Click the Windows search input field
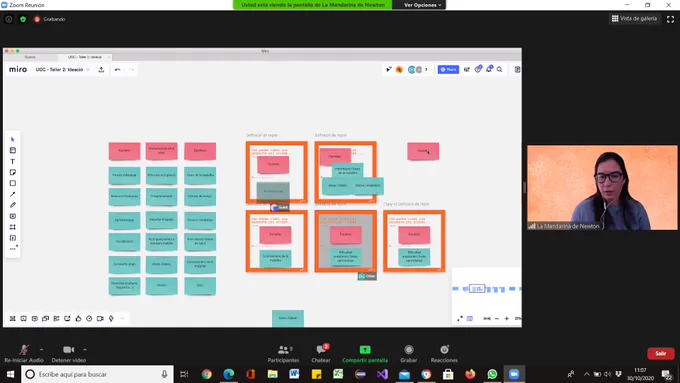680x383 pixels. tap(98, 374)
